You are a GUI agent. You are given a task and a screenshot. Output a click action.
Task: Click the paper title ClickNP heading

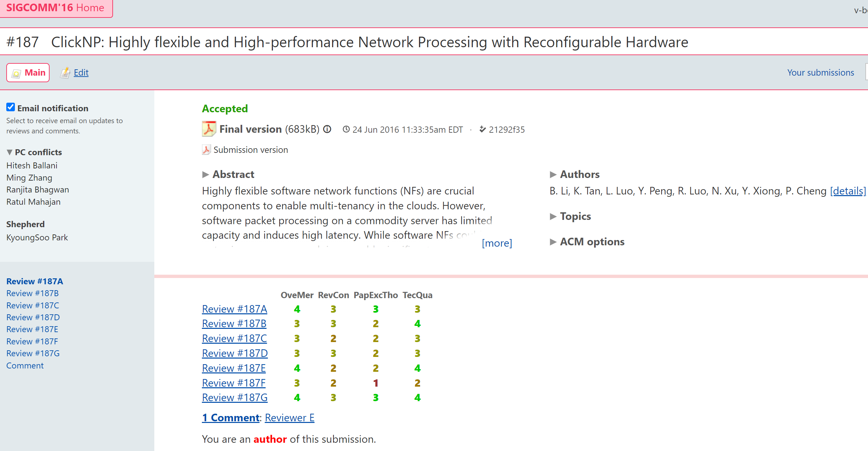point(369,42)
